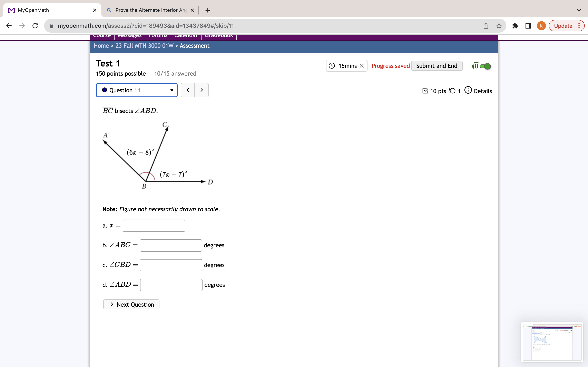Open 23 Fall MTH 3000 01W link
This screenshot has width=588, height=367.
[144, 46]
